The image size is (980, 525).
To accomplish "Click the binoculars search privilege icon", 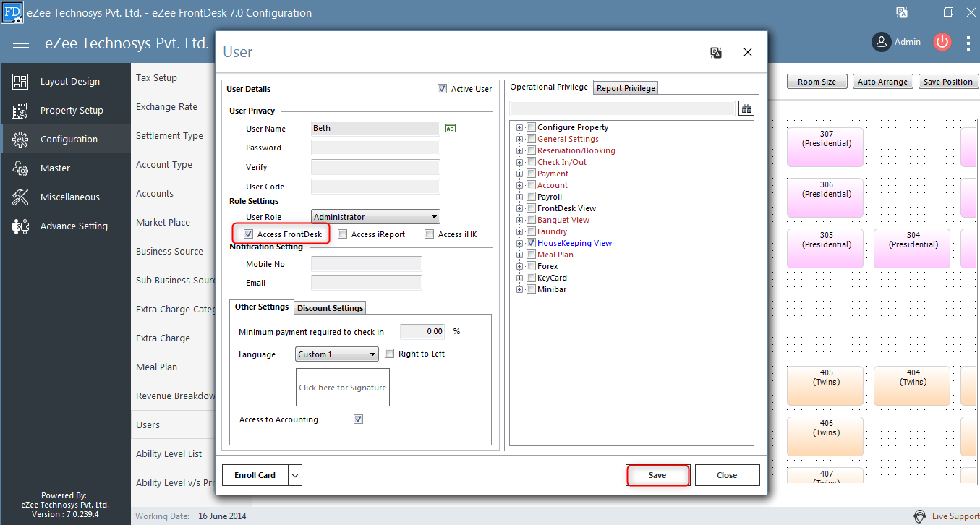I will click(x=746, y=108).
